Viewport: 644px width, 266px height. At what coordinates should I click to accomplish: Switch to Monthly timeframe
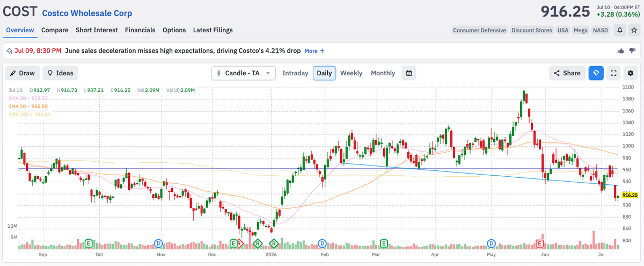(383, 73)
